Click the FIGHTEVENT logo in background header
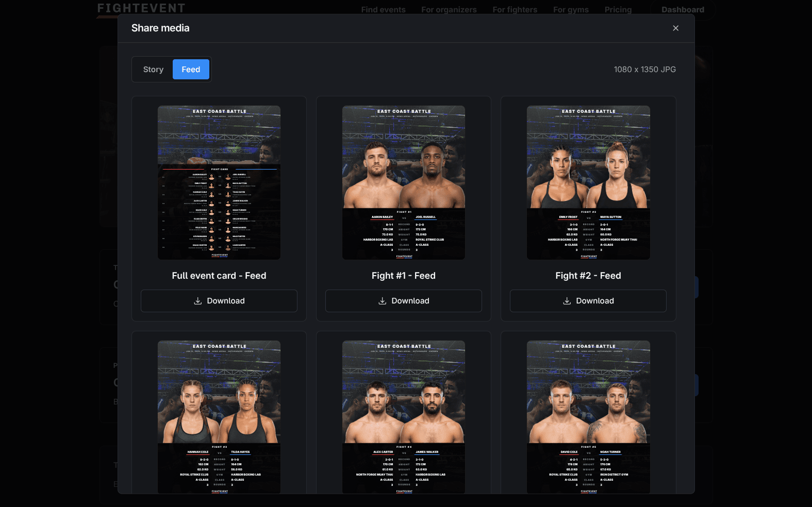Image resolution: width=812 pixels, height=507 pixels. click(x=141, y=8)
